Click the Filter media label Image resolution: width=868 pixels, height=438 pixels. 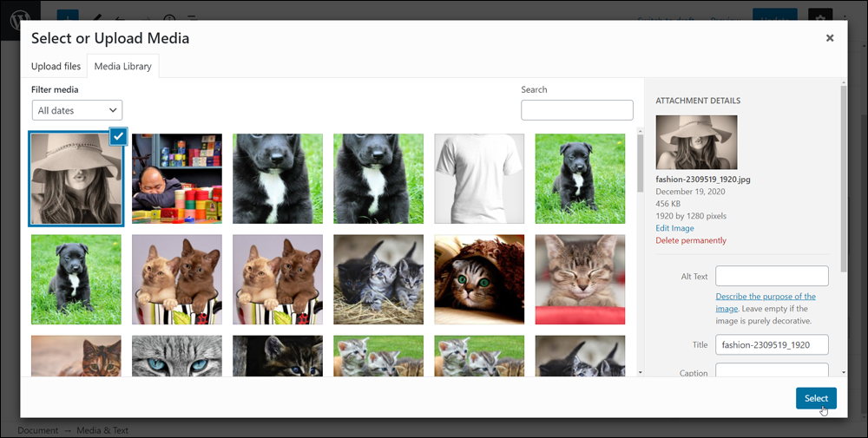[x=55, y=89]
